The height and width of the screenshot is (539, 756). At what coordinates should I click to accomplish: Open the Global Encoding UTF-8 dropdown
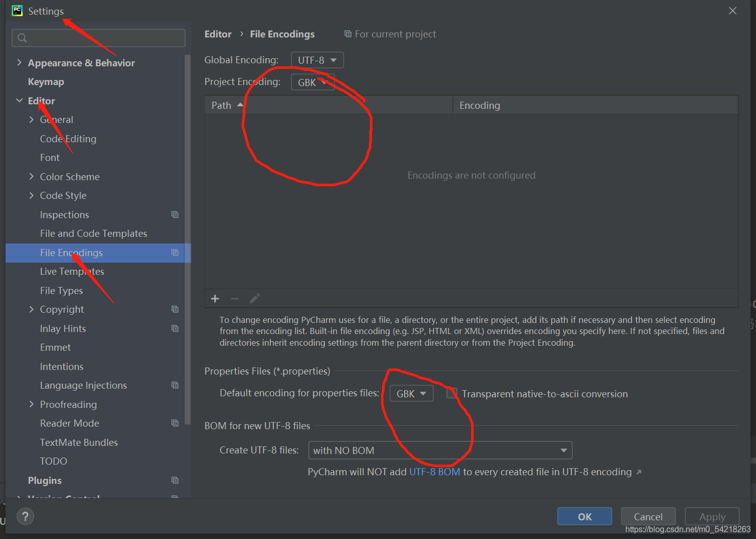pyautogui.click(x=317, y=60)
